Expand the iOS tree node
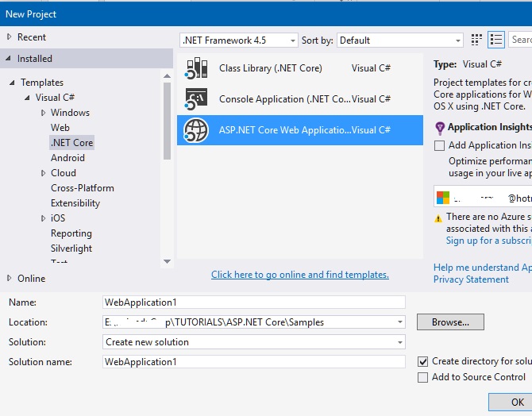Screen dimensions: 532x416 coord(43,218)
